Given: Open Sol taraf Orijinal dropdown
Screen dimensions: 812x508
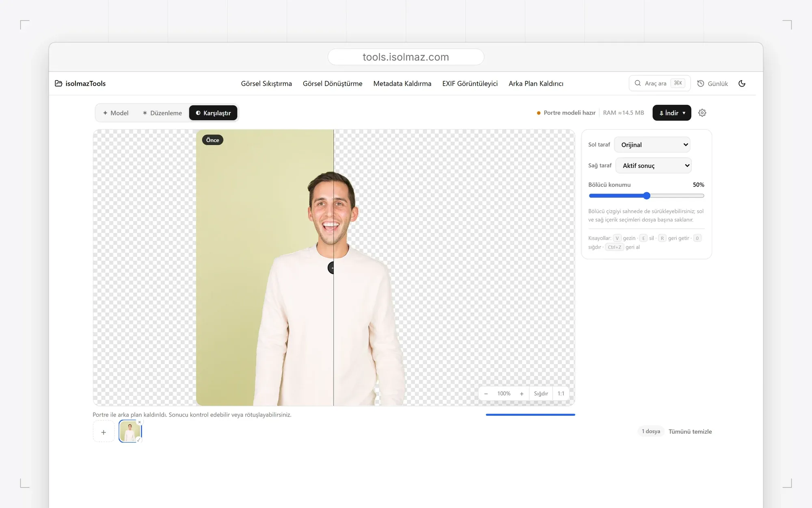Looking at the screenshot, I should 652,145.
